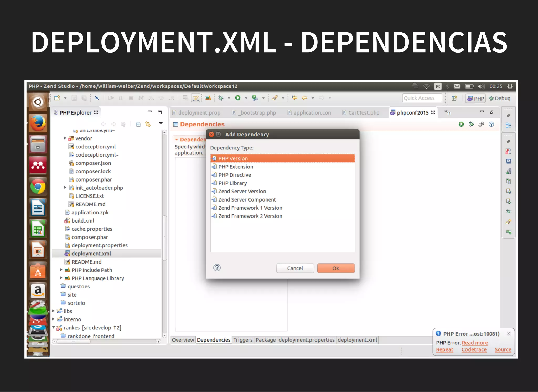Image resolution: width=538 pixels, height=392 pixels.
Task: Switch to Debug perspective
Action: tap(499, 99)
